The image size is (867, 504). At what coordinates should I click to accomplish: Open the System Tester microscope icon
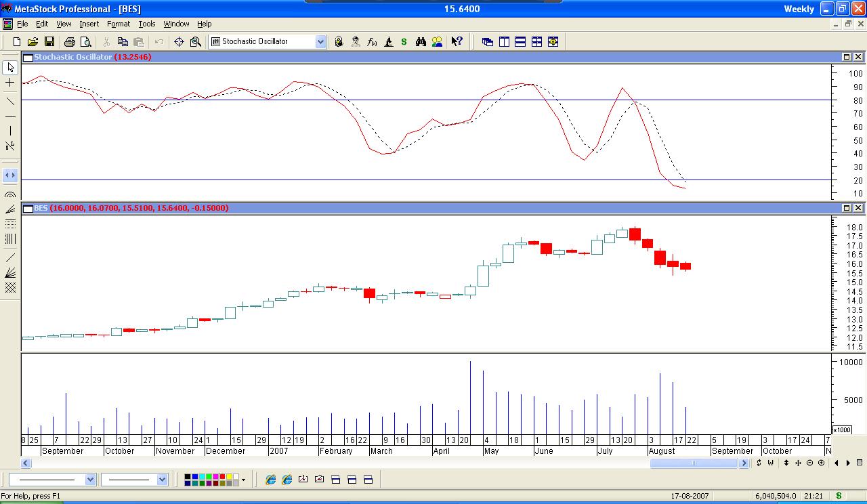pos(388,41)
